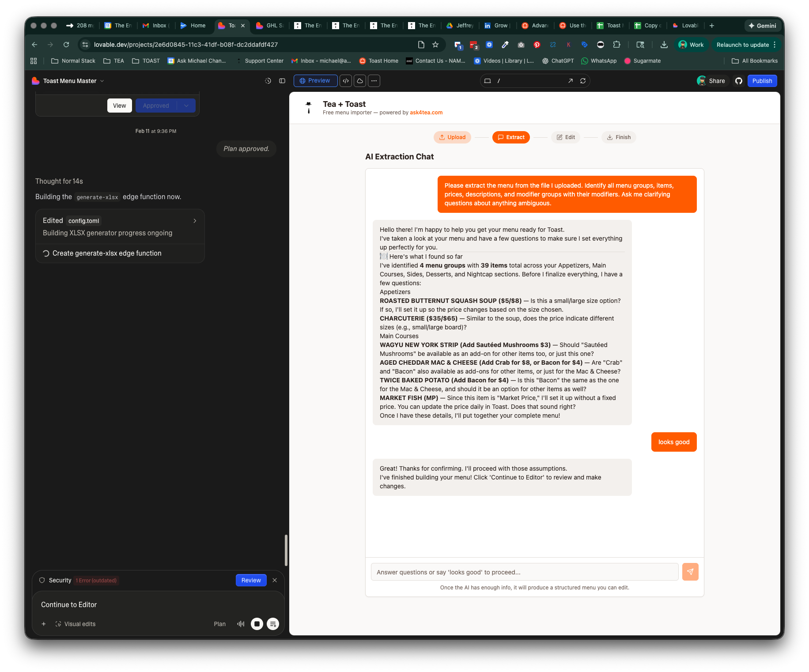Toggle the chat sidebar panel
The height and width of the screenshot is (672, 809).
(282, 81)
